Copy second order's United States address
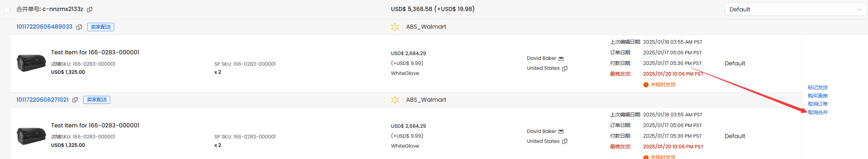The height and width of the screenshot is (159, 868). (x=565, y=141)
